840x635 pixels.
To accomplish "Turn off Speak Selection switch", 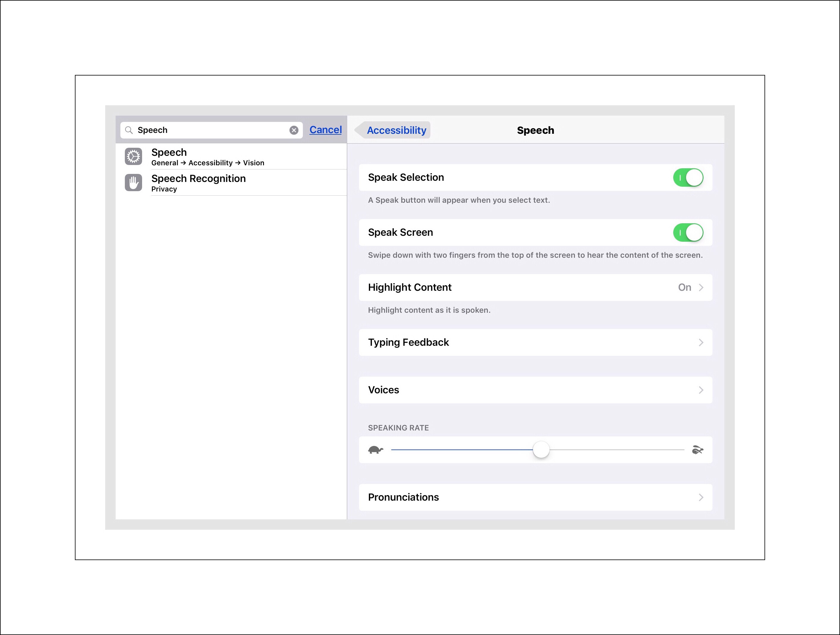I will [688, 177].
